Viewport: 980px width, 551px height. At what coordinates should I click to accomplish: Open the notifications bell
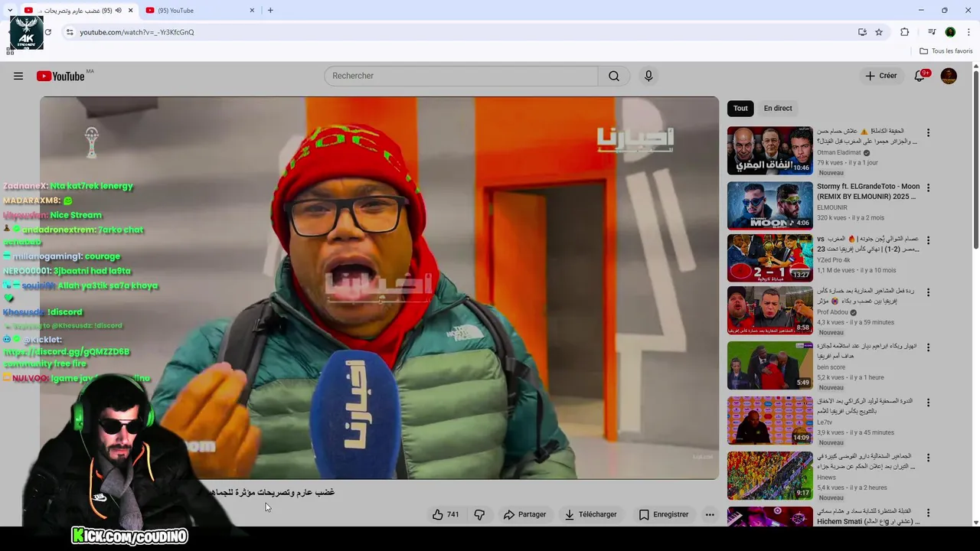pyautogui.click(x=920, y=76)
